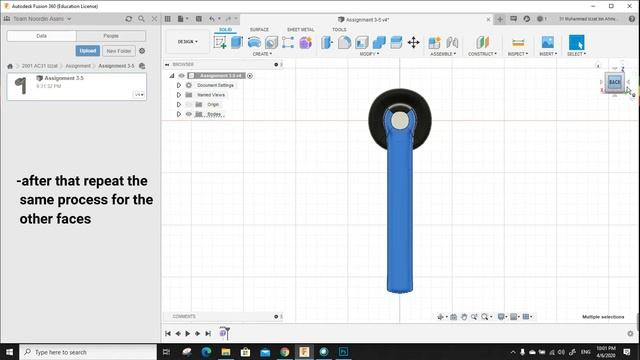Click the Undo arrow
The width and height of the screenshot is (640, 360).
tap(211, 19)
